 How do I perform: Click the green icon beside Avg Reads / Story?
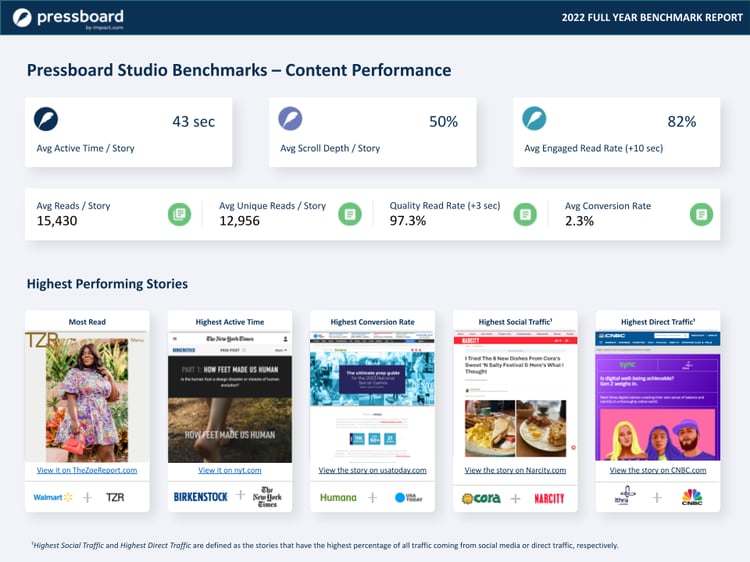pyautogui.click(x=179, y=214)
